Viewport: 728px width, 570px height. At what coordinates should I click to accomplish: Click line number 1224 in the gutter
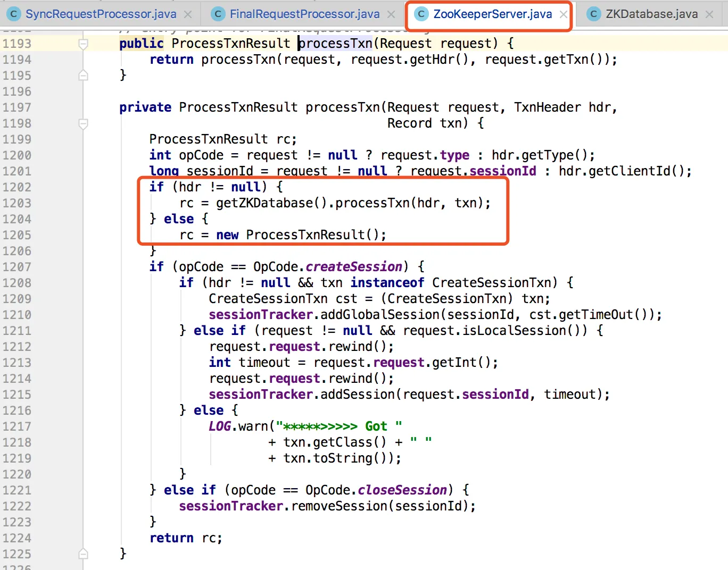17,538
